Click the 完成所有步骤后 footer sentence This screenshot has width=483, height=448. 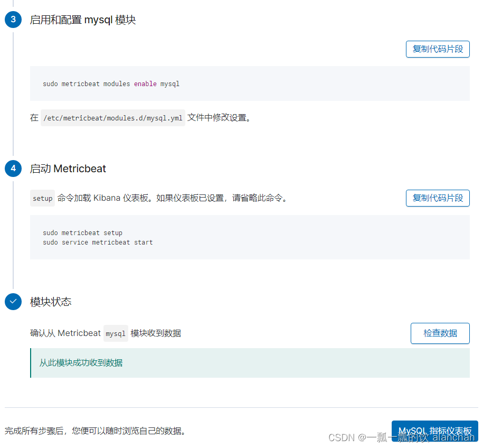point(96,431)
